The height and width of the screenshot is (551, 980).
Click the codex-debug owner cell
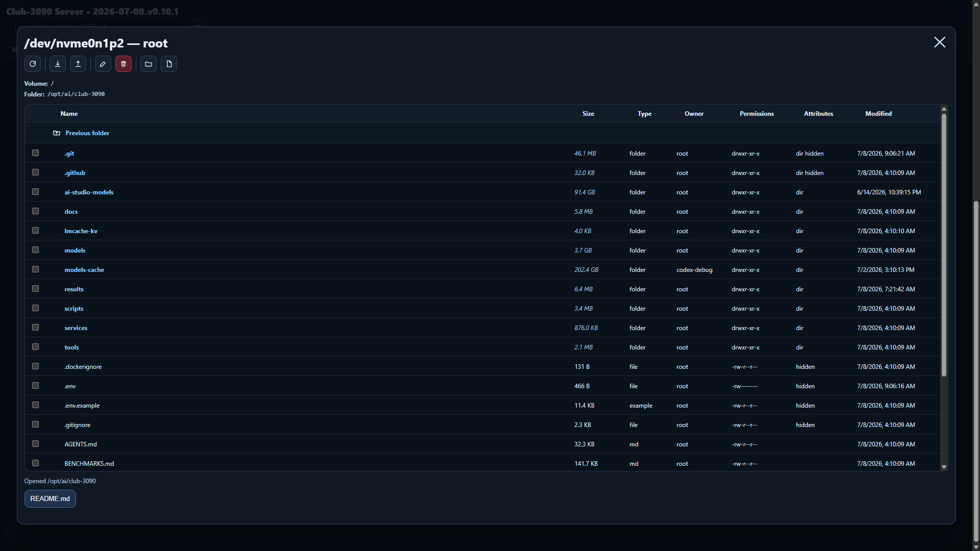694,270
